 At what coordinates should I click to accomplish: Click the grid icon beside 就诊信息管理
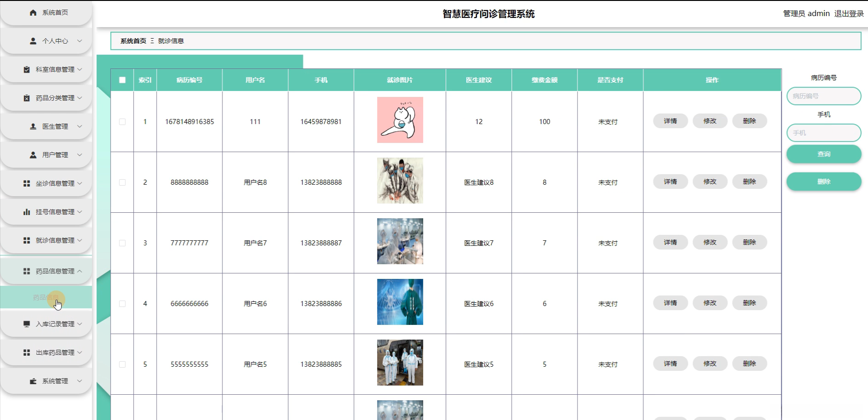tap(27, 240)
